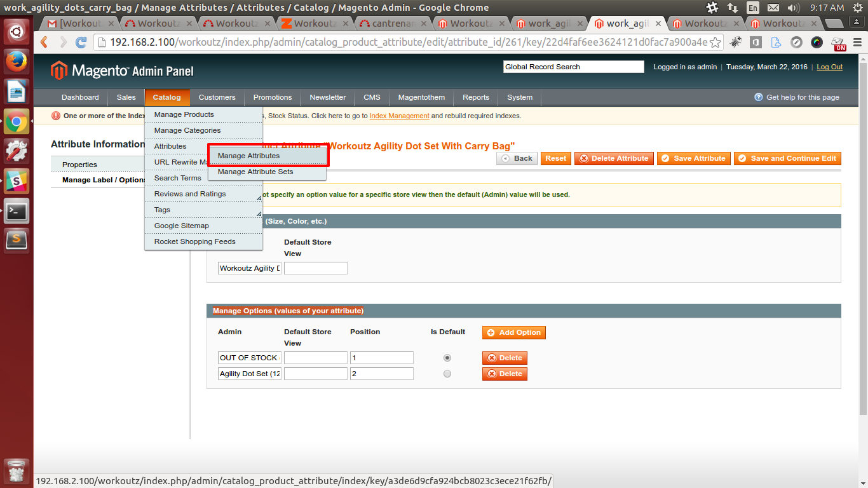The height and width of the screenshot is (488, 868).
Task: Click the red Delete Attribute button
Action: pos(614,158)
